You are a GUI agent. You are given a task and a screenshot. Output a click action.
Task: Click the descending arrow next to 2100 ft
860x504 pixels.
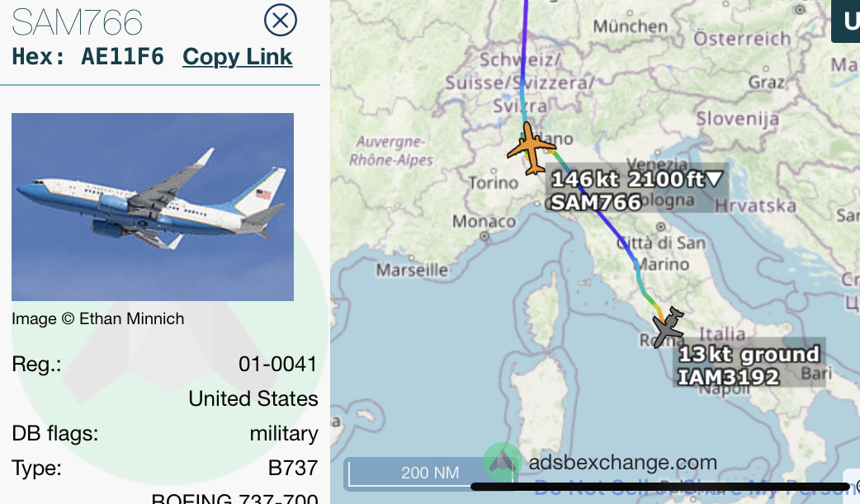click(715, 179)
